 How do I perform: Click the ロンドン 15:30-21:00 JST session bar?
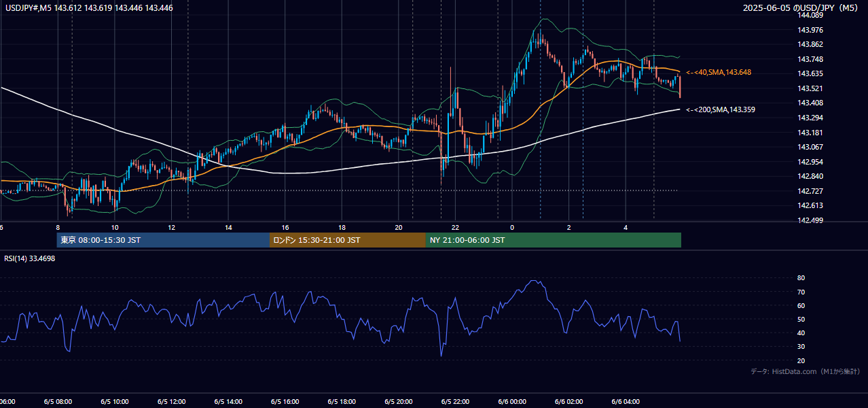(348, 240)
